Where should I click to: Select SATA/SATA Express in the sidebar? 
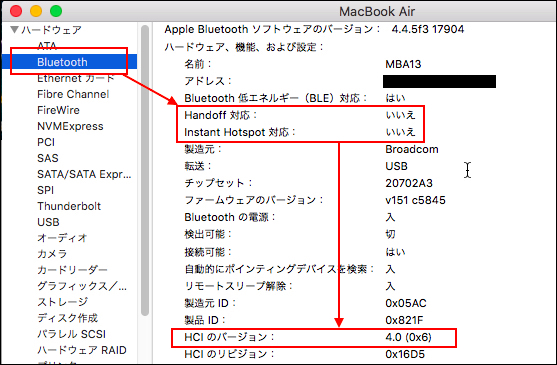click(x=84, y=174)
